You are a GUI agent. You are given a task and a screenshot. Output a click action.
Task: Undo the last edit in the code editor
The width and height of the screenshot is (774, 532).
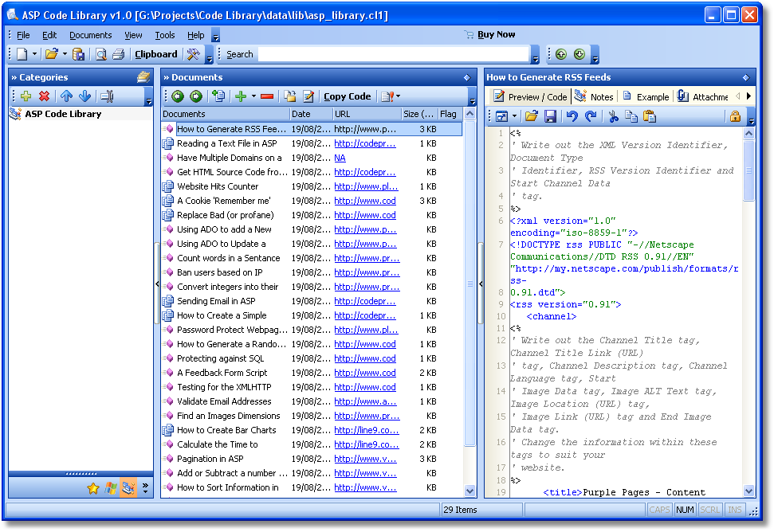pos(572,115)
